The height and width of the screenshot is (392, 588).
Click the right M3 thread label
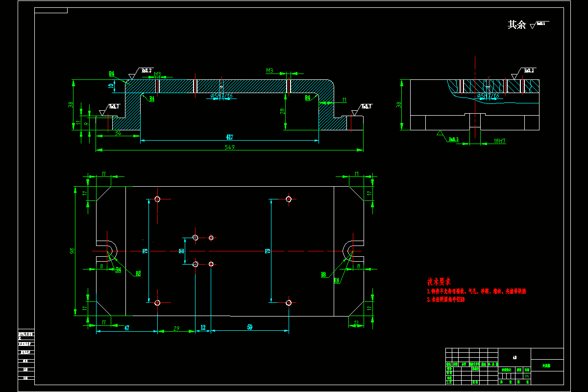(x=269, y=71)
